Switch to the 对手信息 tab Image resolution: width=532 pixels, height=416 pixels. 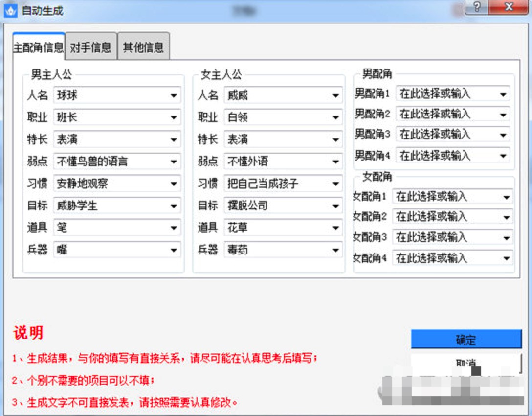91,47
